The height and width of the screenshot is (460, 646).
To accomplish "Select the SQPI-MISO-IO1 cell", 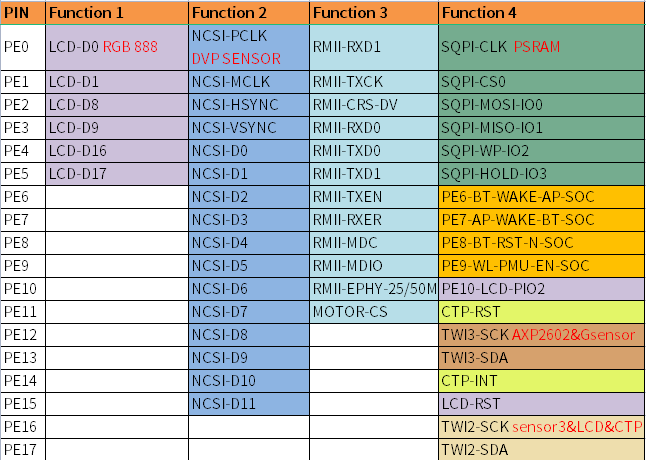I will click(x=541, y=127).
